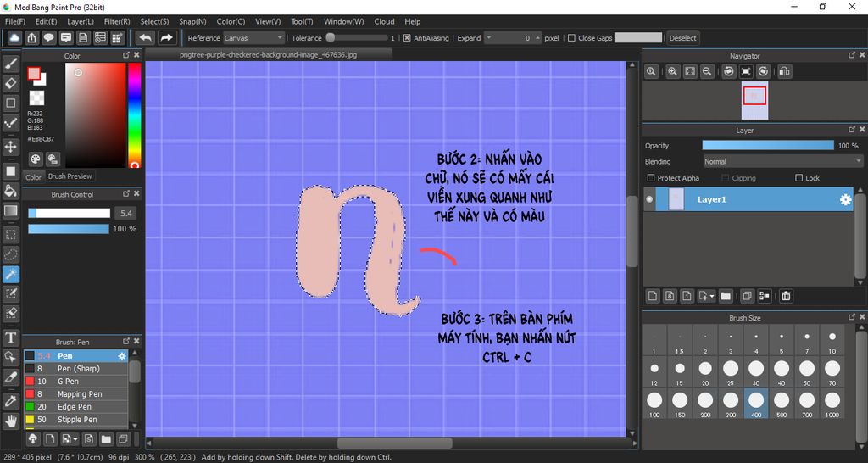Select the Hand tool
Screen dimensions: 868x463
(10, 421)
